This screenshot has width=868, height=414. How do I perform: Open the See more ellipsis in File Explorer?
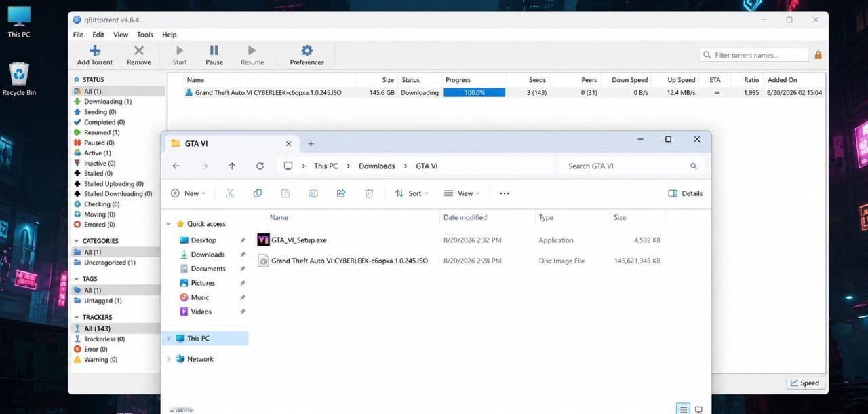pos(505,193)
